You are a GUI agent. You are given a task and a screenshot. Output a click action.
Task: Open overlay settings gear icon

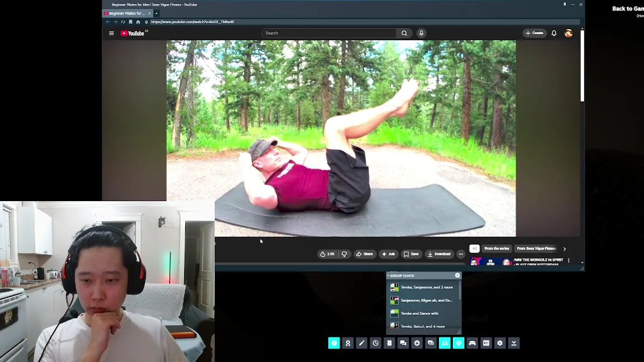pyautogui.click(x=500, y=343)
